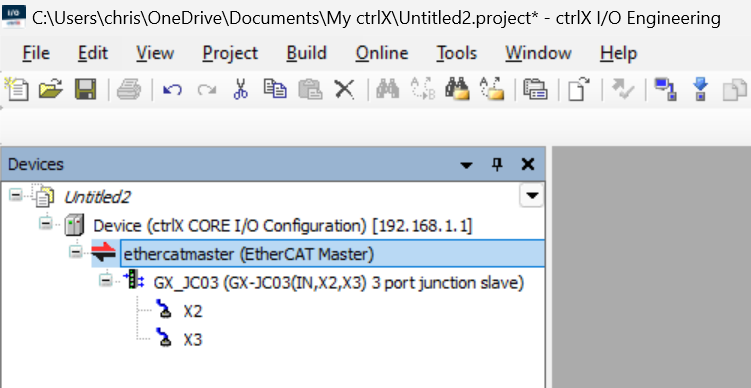The image size is (751, 388).
Task: Click the grayed-out checkmarks build icon
Action: pyautogui.click(x=624, y=90)
